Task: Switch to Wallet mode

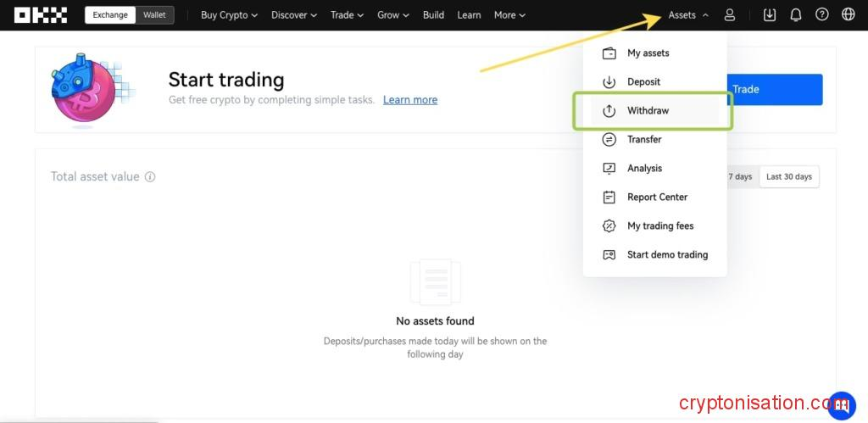Action: click(x=154, y=14)
